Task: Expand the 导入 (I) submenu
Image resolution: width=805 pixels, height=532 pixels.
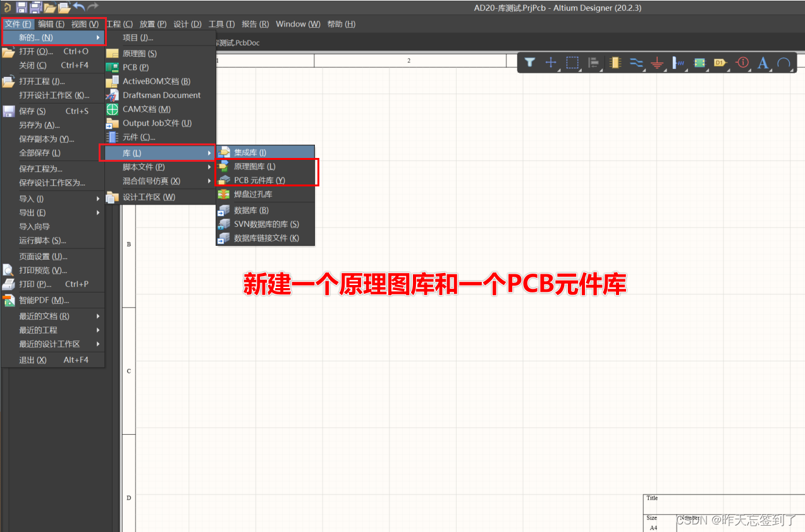Action: [53, 198]
